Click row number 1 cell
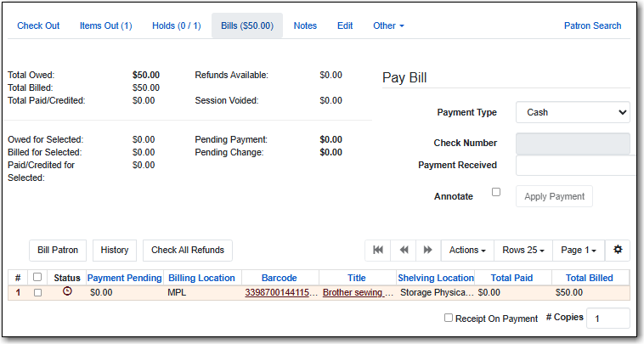The image size is (644, 344). 18,293
